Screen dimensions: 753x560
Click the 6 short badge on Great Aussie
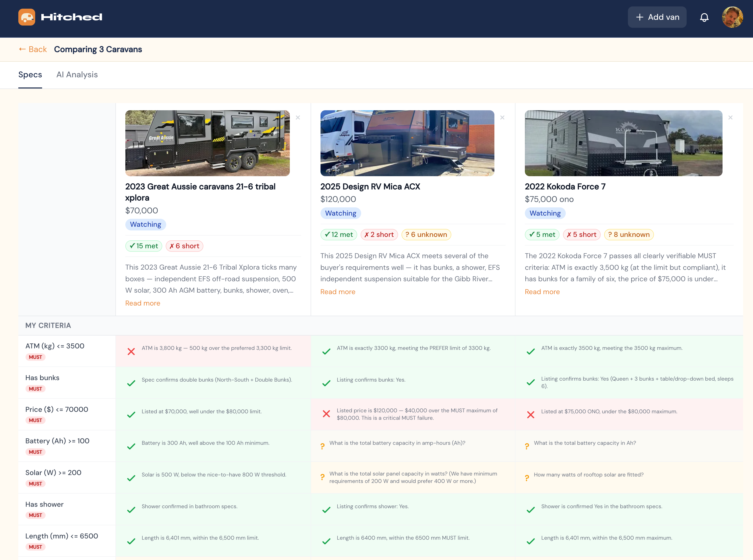(x=184, y=246)
